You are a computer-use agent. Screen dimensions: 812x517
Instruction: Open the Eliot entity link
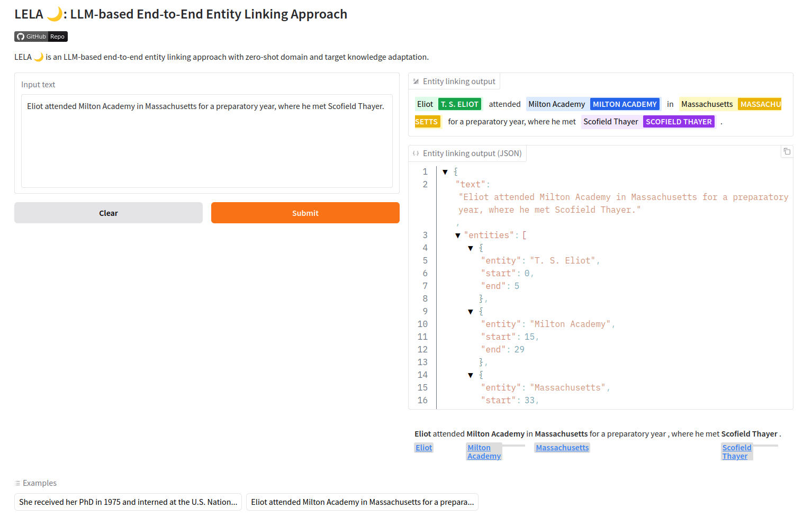(423, 447)
